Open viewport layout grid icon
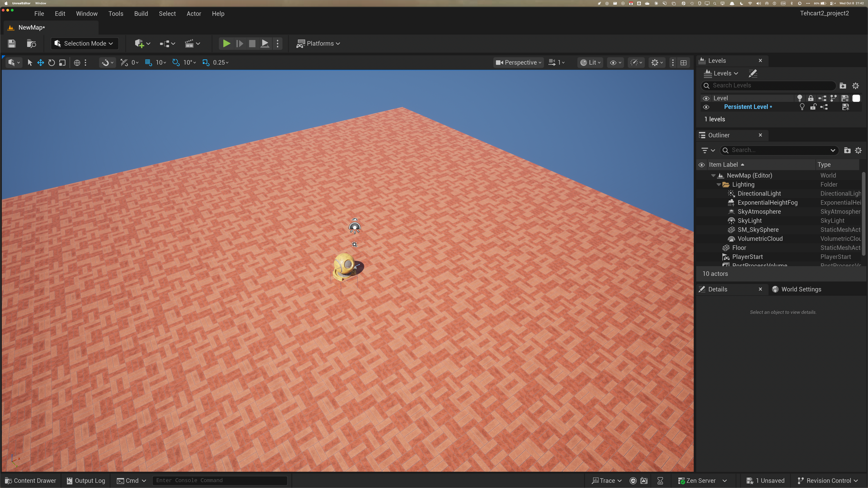 point(684,63)
